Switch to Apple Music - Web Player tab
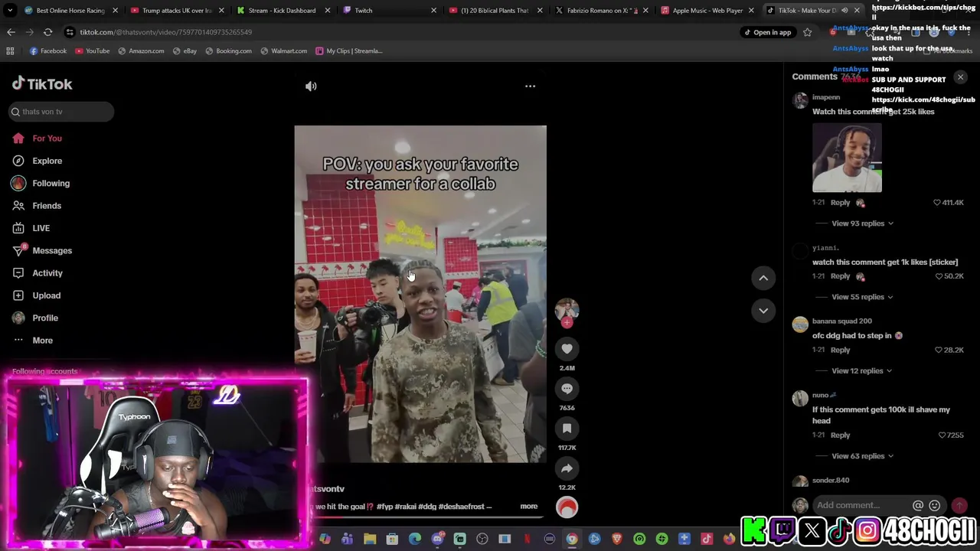The height and width of the screenshot is (551, 980). [707, 11]
